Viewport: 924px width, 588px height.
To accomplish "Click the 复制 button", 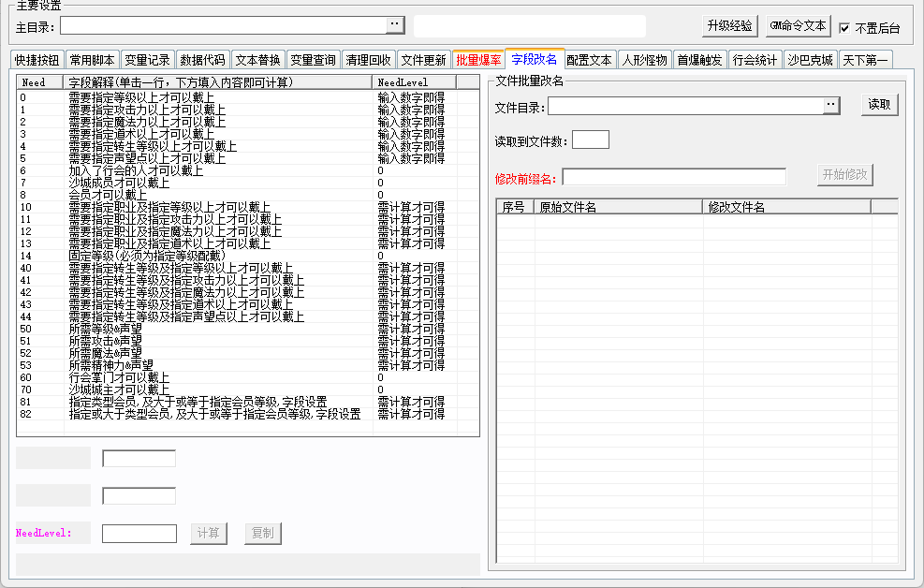I will pos(263,534).
